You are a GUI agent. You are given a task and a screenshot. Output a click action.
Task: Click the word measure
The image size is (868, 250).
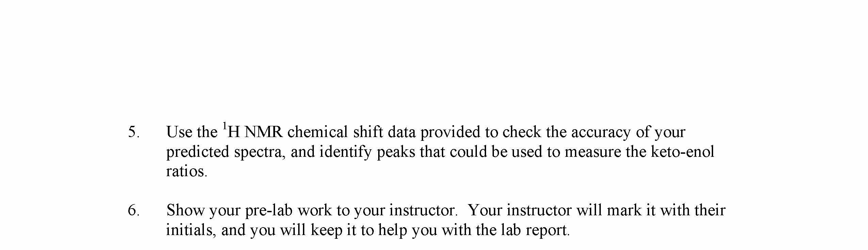(x=593, y=152)
